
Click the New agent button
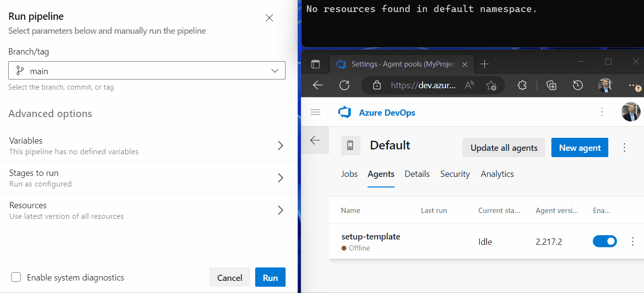coord(579,148)
